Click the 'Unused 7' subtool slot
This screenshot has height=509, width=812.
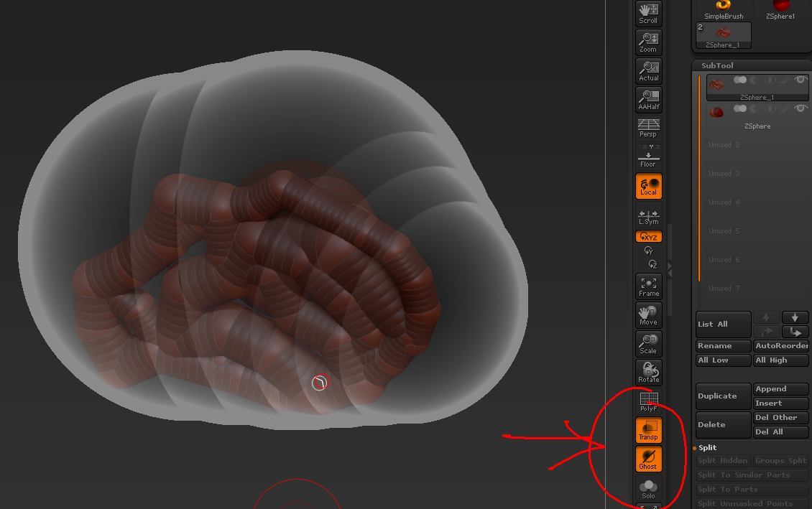coord(757,289)
